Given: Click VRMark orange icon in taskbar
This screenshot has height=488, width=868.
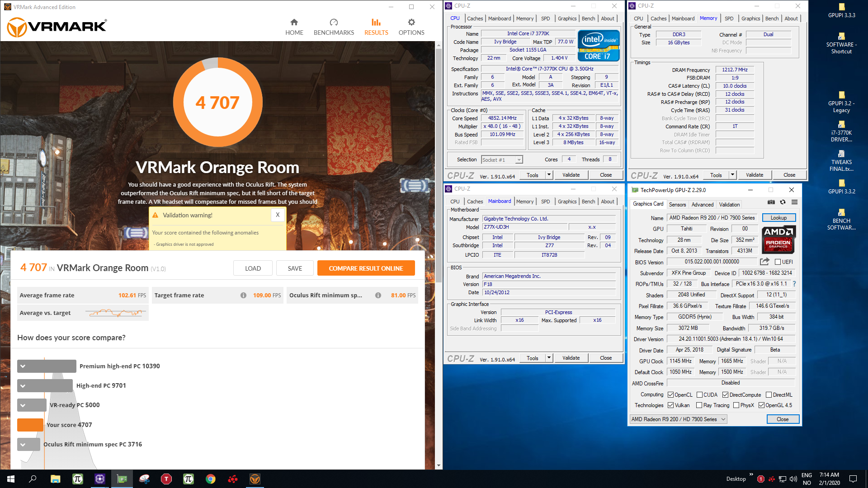Looking at the screenshot, I should click(255, 479).
